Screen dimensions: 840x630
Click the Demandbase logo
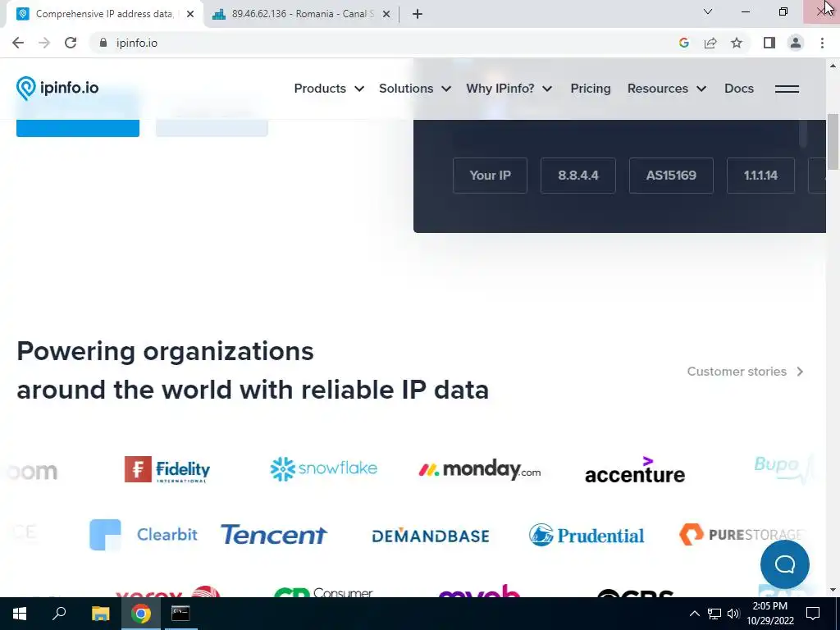point(431,536)
